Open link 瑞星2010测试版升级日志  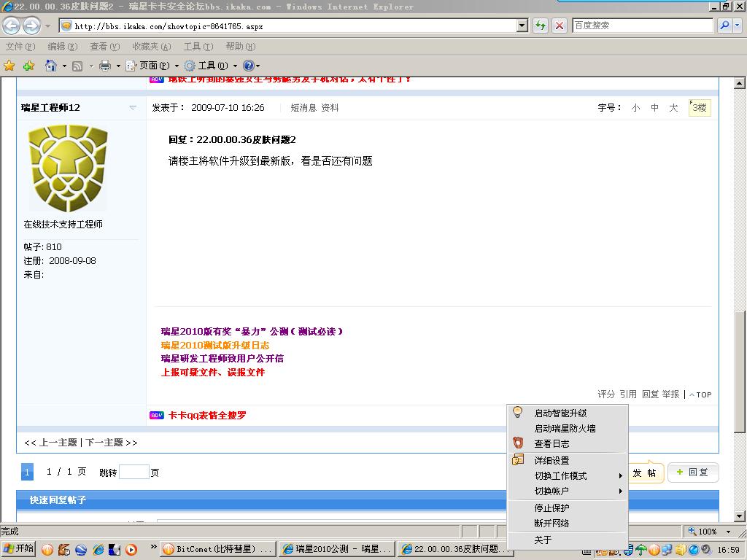[215, 345]
